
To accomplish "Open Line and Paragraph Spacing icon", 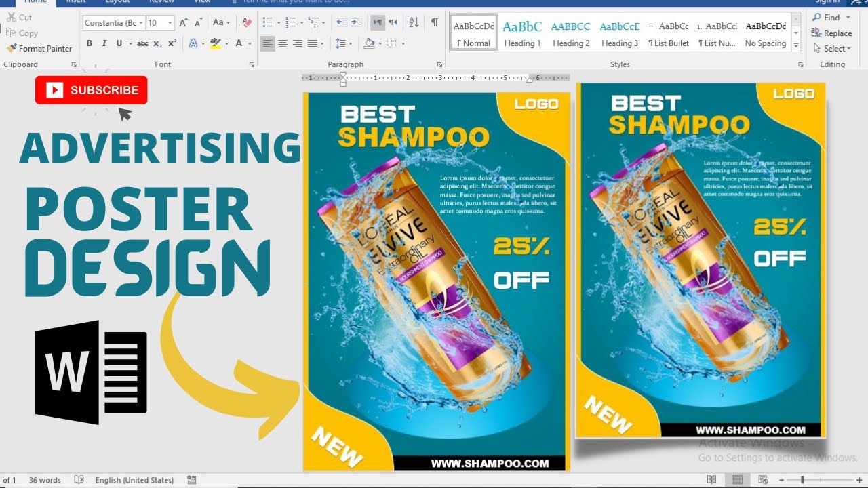I will click(341, 43).
